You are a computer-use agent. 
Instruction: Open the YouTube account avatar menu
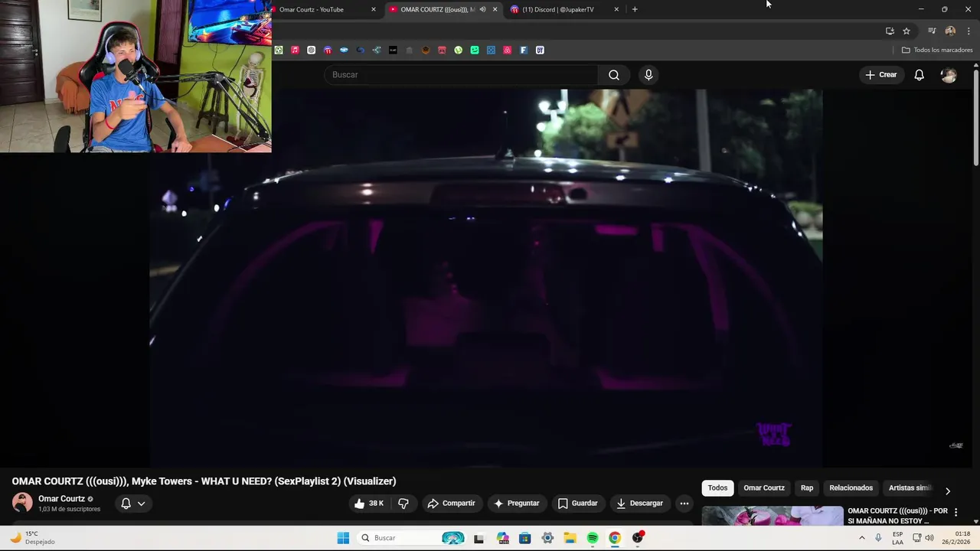pos(949,75)
